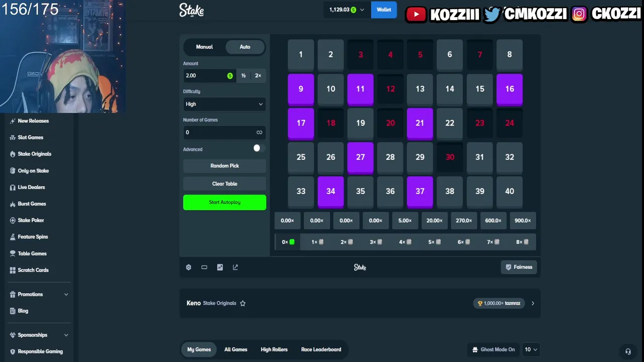Select Race Leaderboard tab

[321, 349]
